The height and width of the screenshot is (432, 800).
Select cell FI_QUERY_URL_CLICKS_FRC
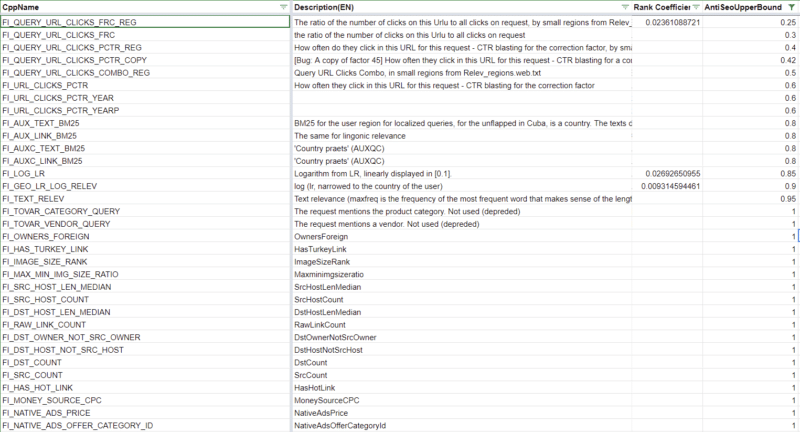pos(145,35)
